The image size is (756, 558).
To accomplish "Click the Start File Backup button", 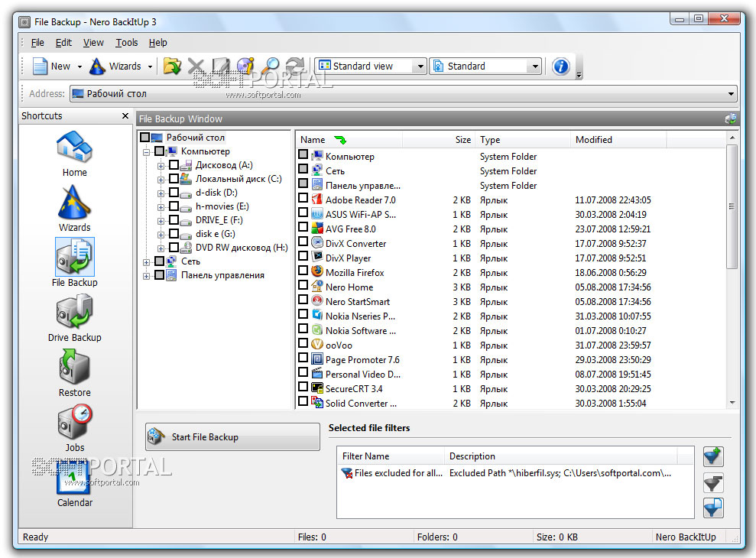I will (x=232, y=437).
